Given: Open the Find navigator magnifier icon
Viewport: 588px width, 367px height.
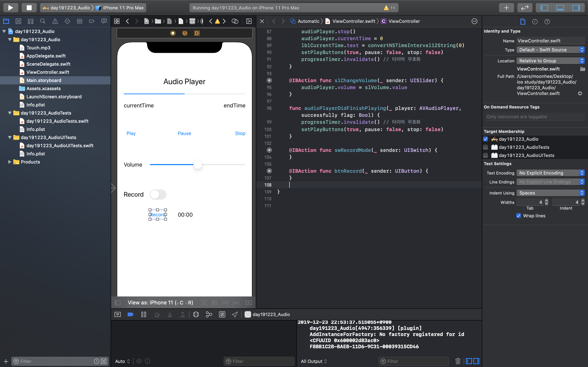Looking at the screenshot, I should point(43,21).
